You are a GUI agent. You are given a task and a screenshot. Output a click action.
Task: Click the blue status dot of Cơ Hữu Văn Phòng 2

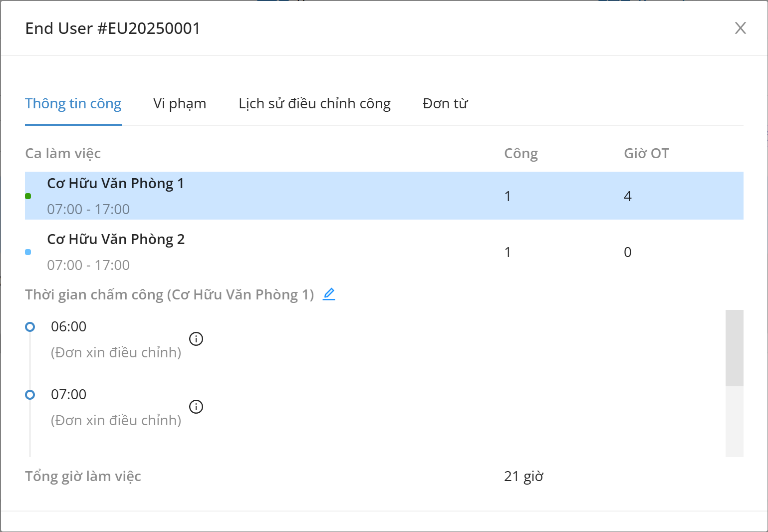28,252
